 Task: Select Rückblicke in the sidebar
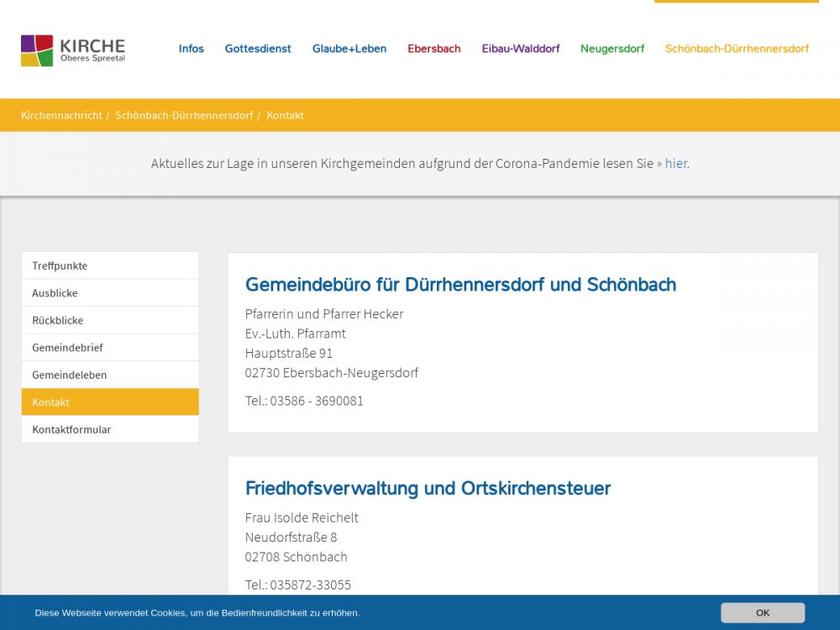point(57,320)
